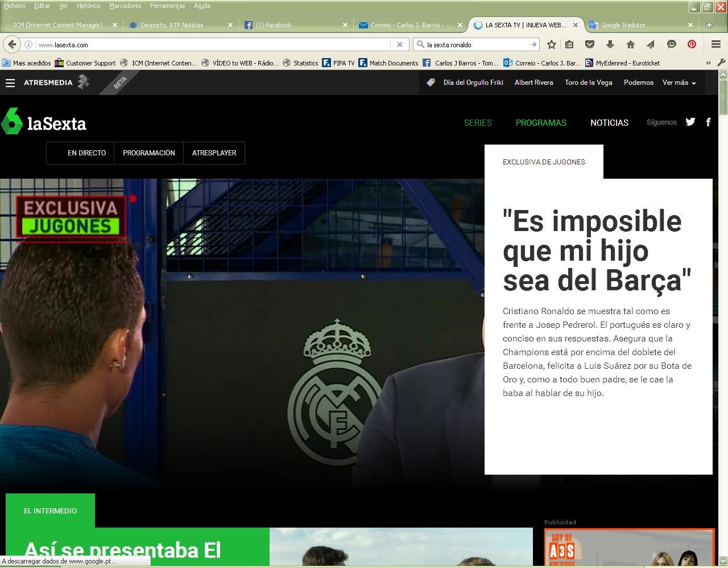Expand the 'Ver más' topics dropdown
This screenshot has width=728, height=568.
pyautogui.click(x=679, y=83)
